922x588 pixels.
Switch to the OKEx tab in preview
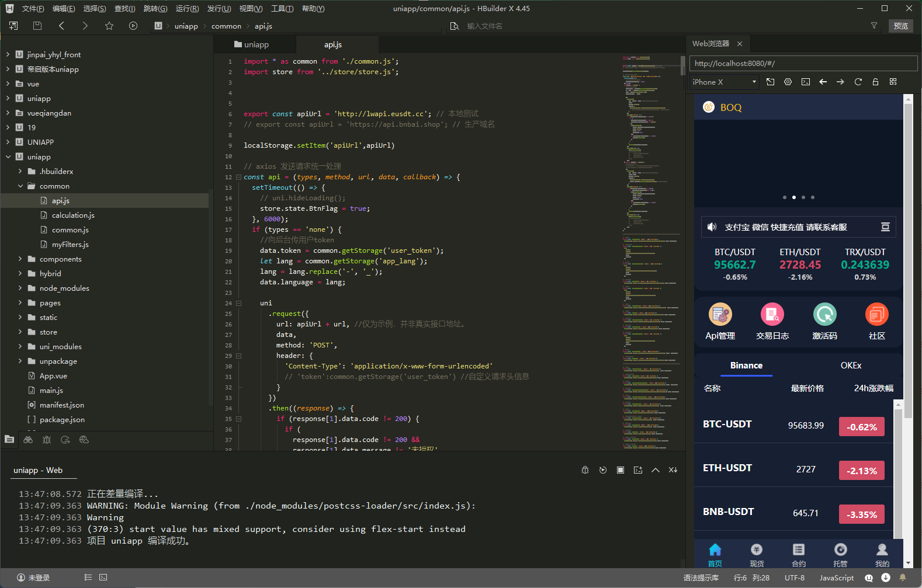tap(851, 365)
